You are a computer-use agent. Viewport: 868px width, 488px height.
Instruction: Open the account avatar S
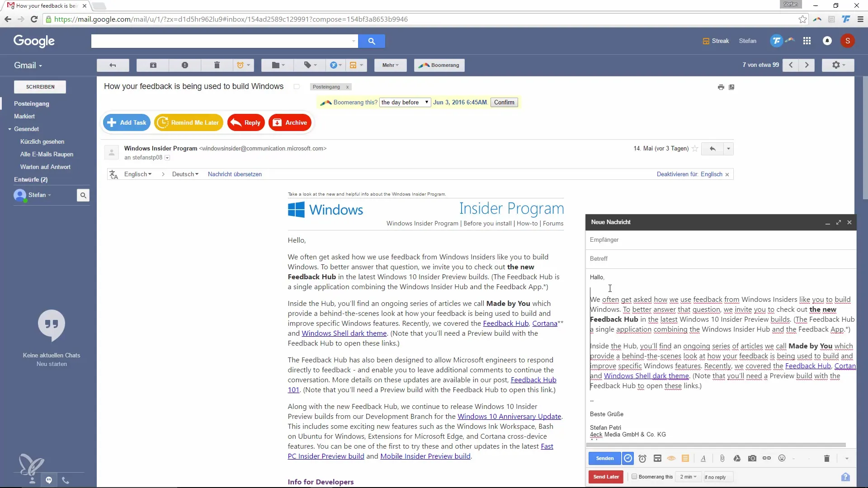click(x=848, y=41)
